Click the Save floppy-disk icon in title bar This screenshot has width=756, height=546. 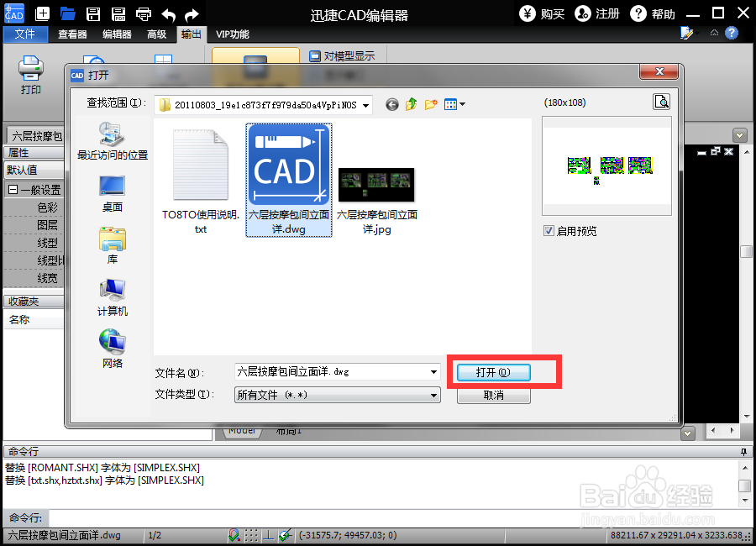click(93, 13)
